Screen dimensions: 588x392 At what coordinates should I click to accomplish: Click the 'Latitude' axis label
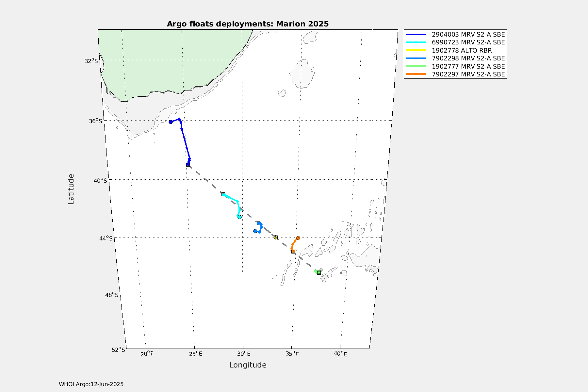pyautogui.click(x=71, y=189)
